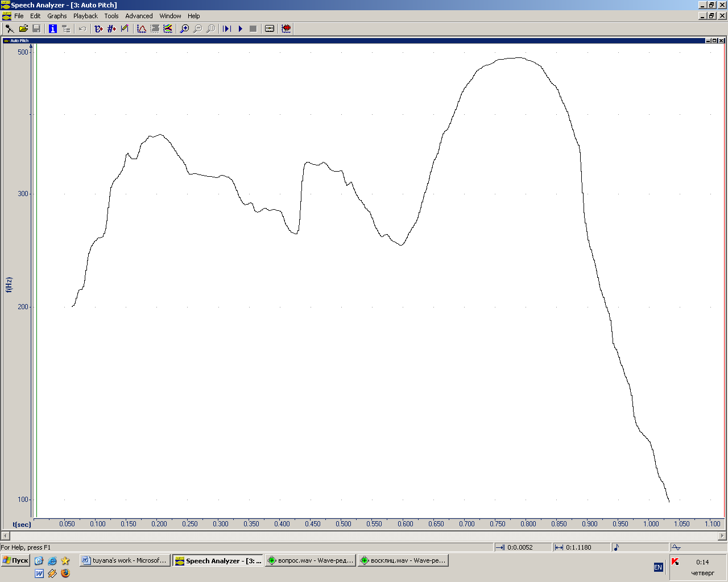Click the yellow star quick launch icon

click(65, 560)
